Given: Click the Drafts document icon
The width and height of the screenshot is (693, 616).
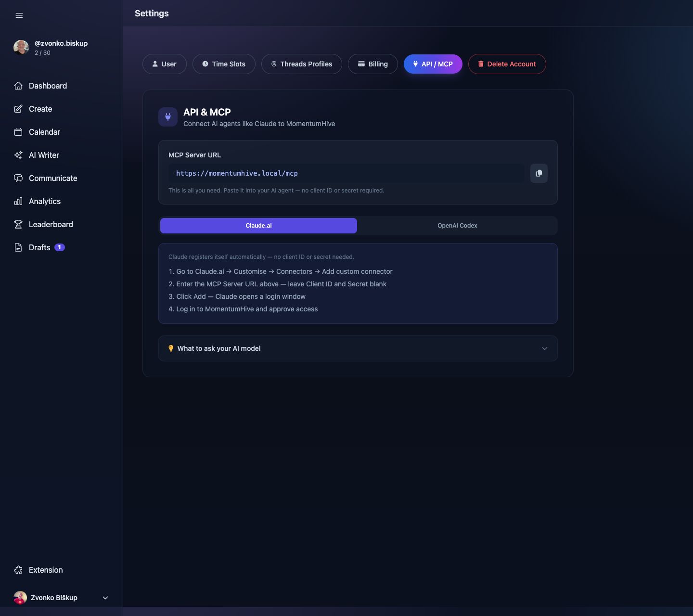Looking at the screenshot, I should 18,247.
